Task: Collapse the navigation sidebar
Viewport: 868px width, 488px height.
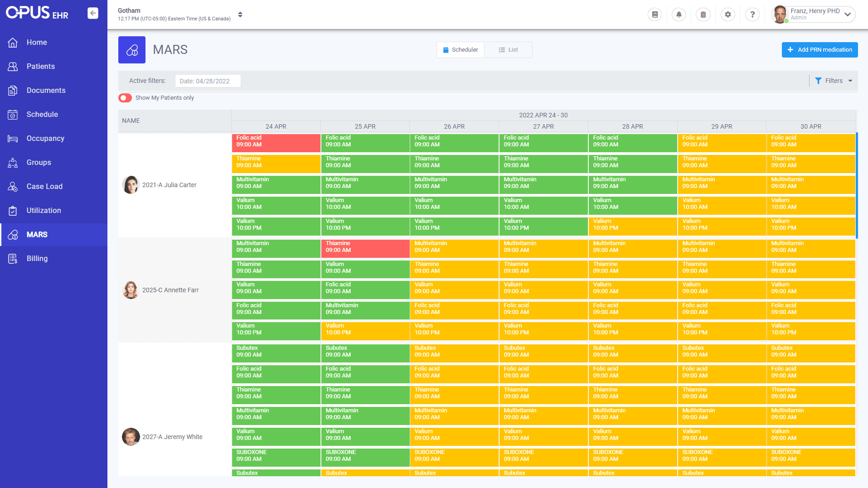Action: (93, 13)
